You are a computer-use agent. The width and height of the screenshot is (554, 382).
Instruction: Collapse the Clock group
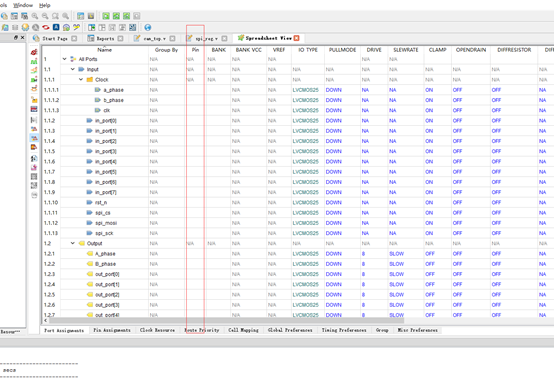(x=81, y=80)
